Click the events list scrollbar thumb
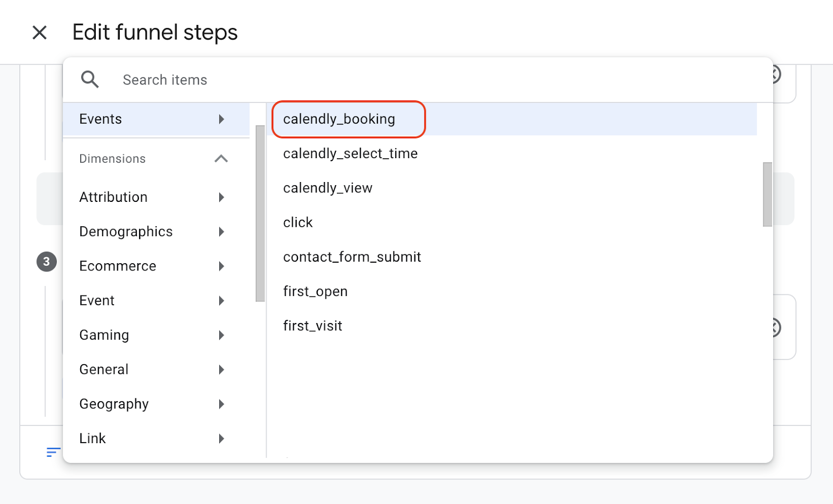Viewport: 833px width, 504px height. 767,195
